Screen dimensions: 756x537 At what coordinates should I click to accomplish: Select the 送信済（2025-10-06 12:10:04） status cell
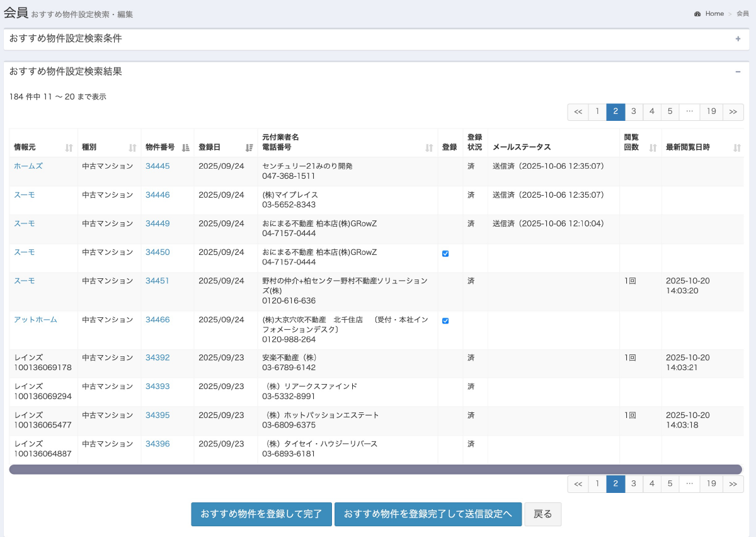554,229
